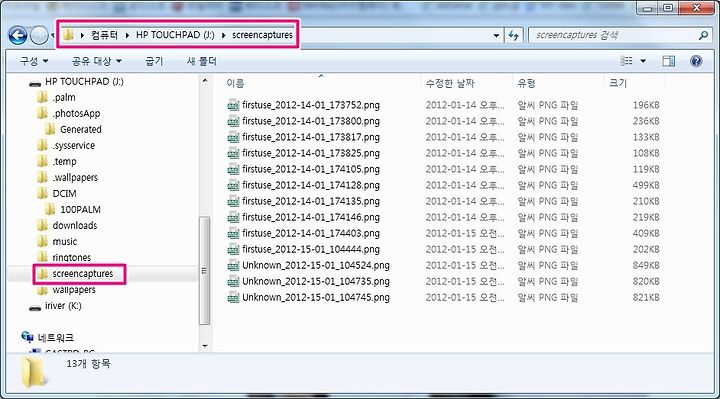Select file firstuse_2012-14-01_174146.png
This screenshot has height=399, width=720.
(x=311, y=217)
